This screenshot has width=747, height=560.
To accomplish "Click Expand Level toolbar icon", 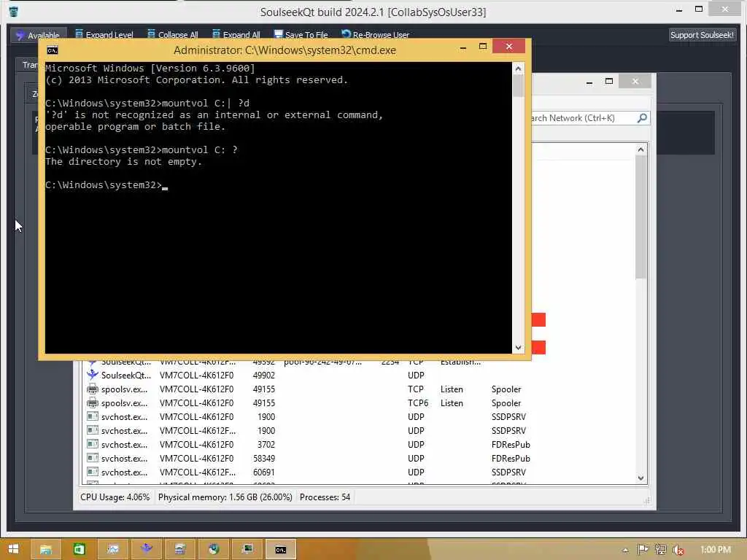I will tap(79, 34).
